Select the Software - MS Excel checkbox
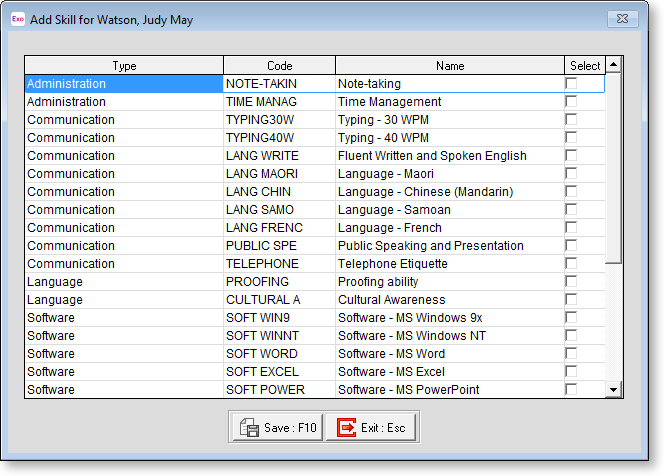The image size is (664, 476). pos(571,372)
